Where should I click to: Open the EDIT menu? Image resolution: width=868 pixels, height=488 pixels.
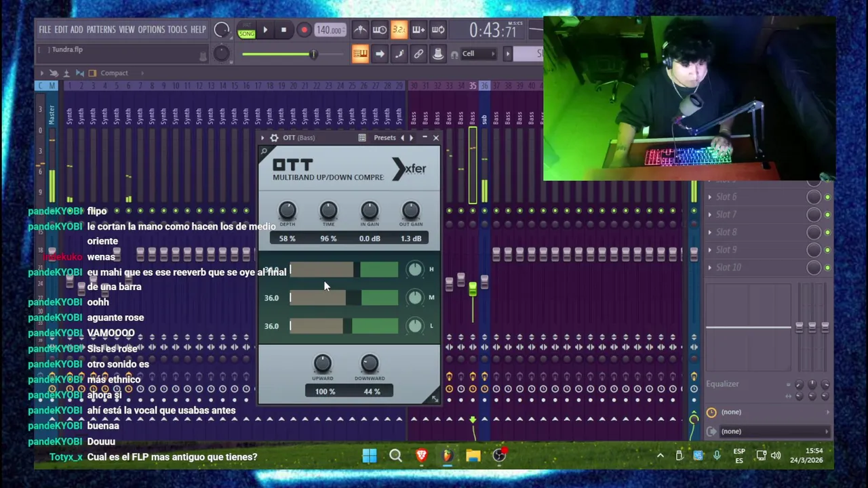click(61, 30)
